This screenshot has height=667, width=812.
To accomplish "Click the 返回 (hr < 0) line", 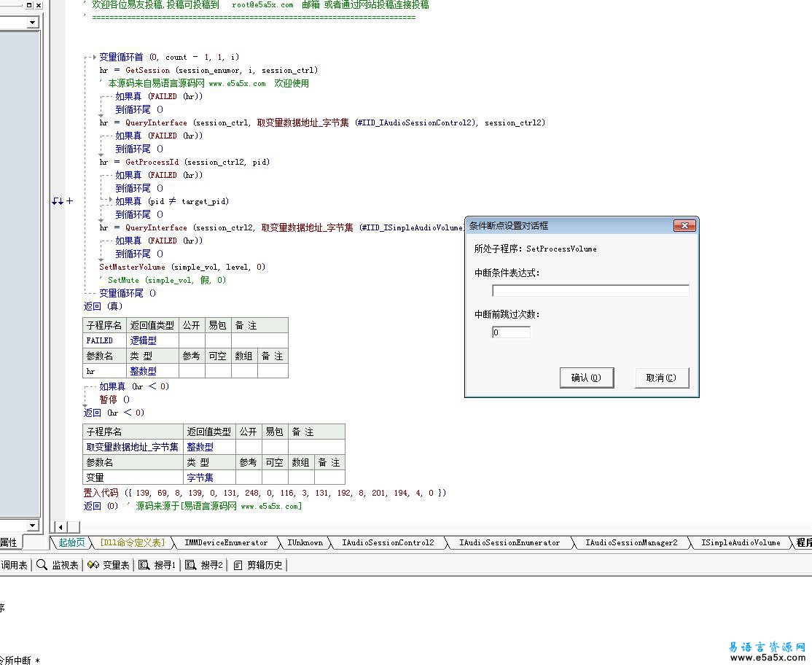I will pyautogui.click(x=114, y=413).
